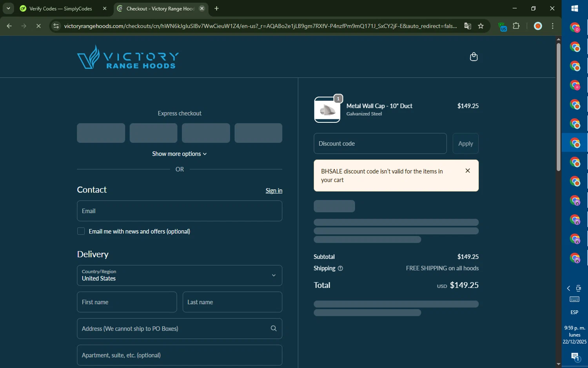
Task: Open Chrome three-dot menu
Action: point(553,26)
